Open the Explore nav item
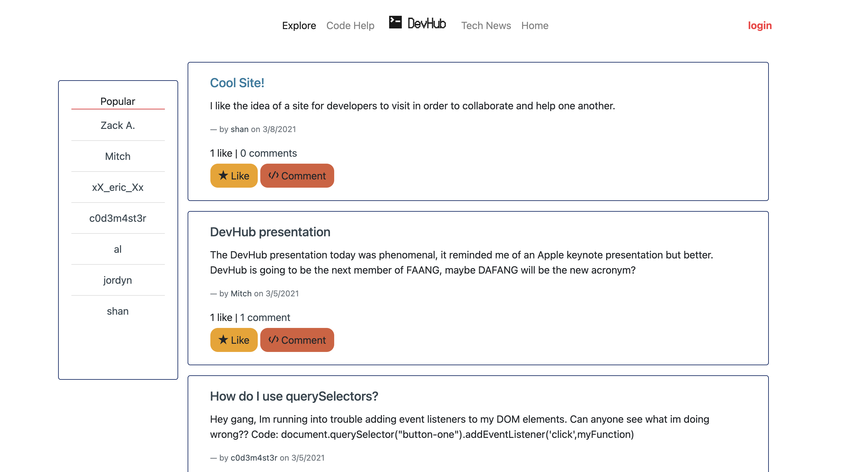Viewport: 868px width, 472px height. point(299,26)
